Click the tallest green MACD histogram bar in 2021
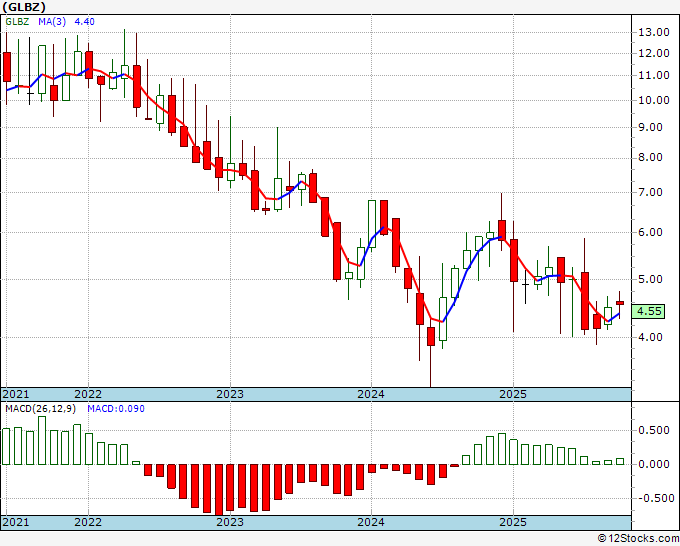The height and width of the screenshot is (546, 680). 42,441
